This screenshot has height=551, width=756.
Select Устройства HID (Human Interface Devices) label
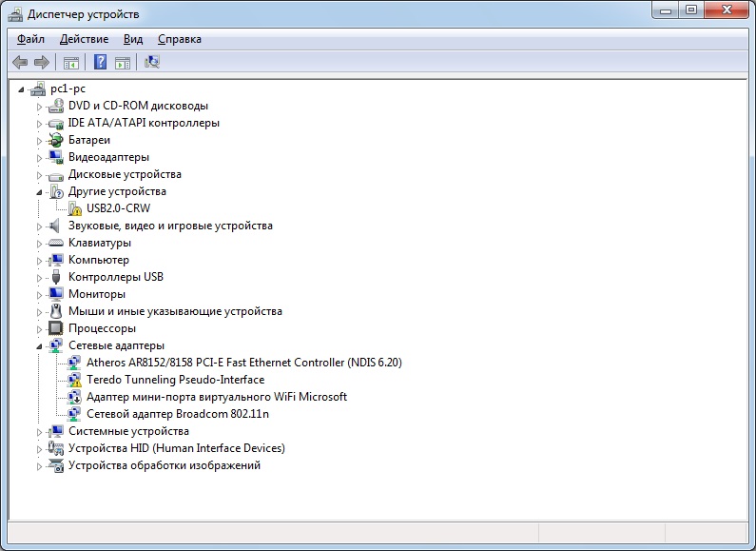pyautogui.click(x=177, y=448)
